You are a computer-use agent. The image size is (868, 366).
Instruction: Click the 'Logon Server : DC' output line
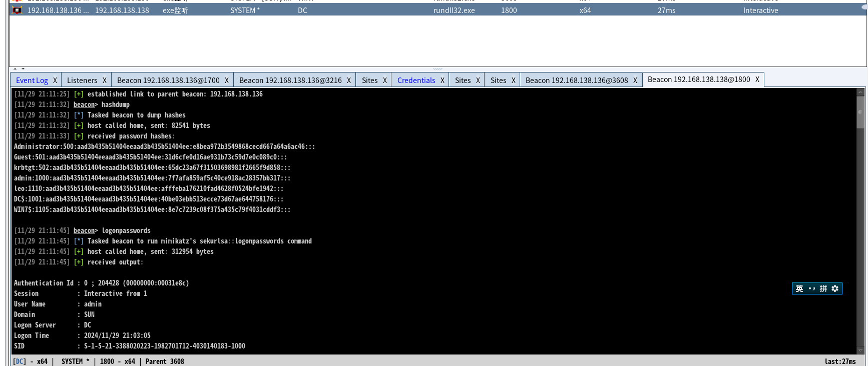52,325
